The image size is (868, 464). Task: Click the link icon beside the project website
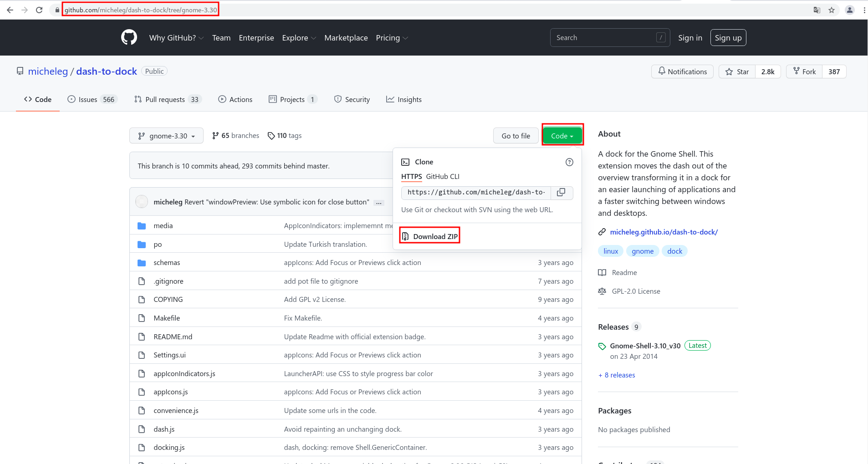tap(602, 232)
